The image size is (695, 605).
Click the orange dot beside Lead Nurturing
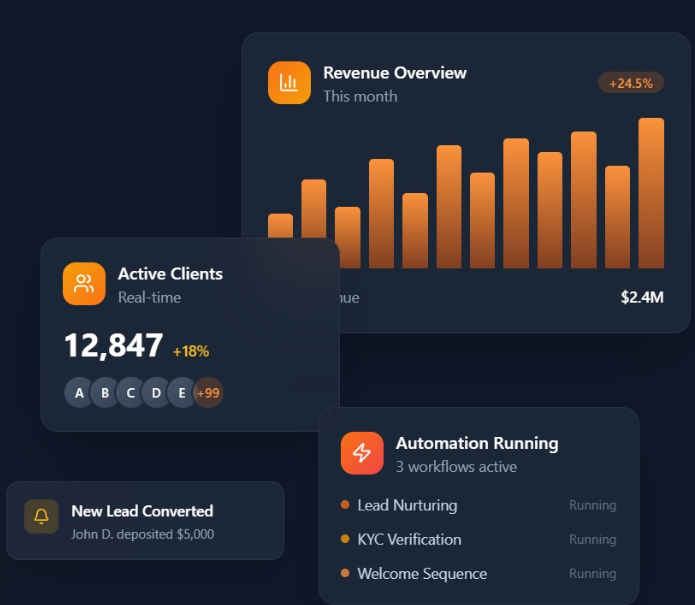tap(345, 505)
